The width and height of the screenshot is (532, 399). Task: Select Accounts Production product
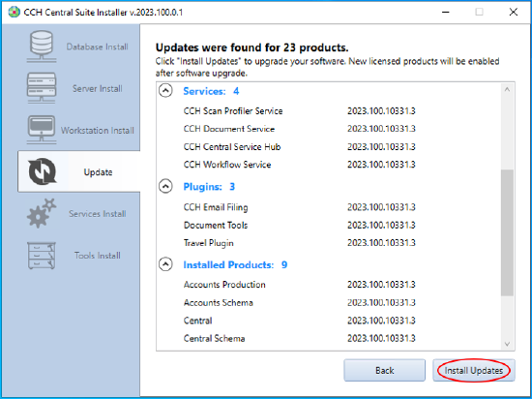pos(299,284)
